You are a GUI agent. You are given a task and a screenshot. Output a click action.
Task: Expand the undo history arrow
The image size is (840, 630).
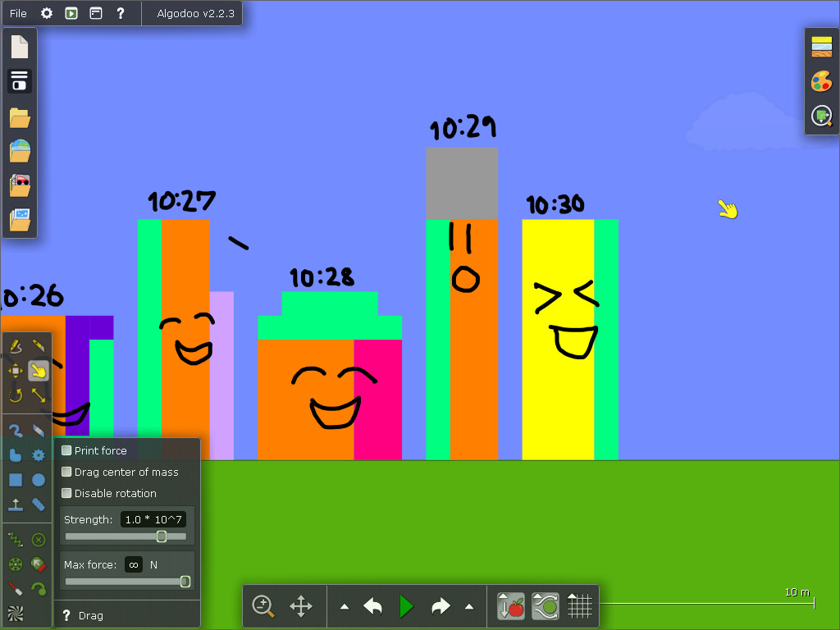tap(345, 607)
